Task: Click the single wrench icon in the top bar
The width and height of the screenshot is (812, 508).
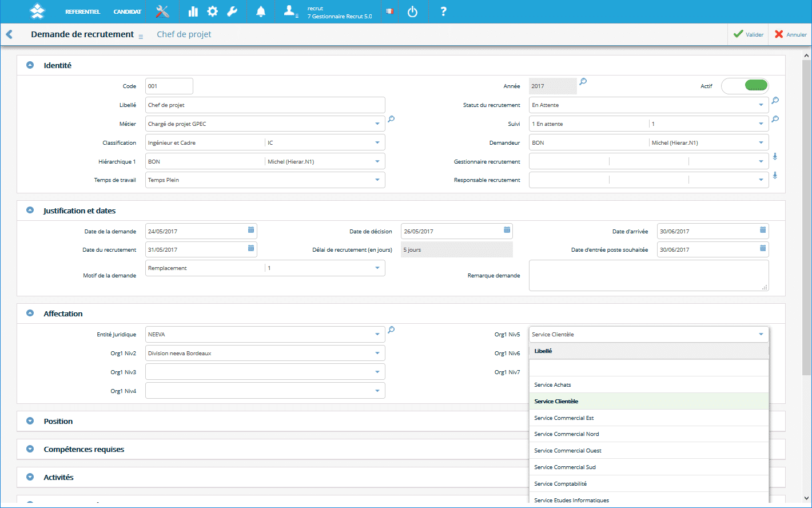Action: pyautogui.click(x=232, y=11)
